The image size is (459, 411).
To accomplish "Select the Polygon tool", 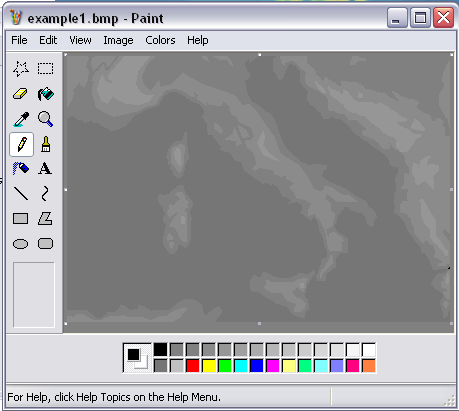I will (45, 219).
